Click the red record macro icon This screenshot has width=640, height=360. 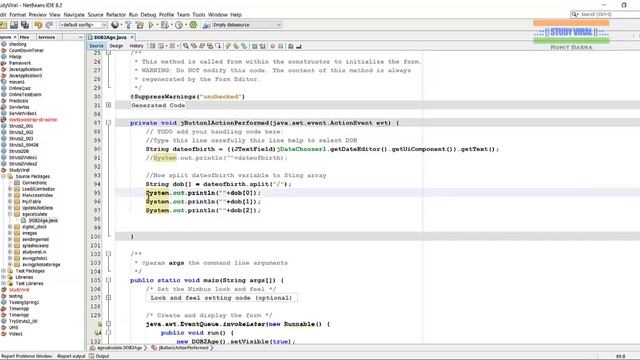[x=273, y=46]
